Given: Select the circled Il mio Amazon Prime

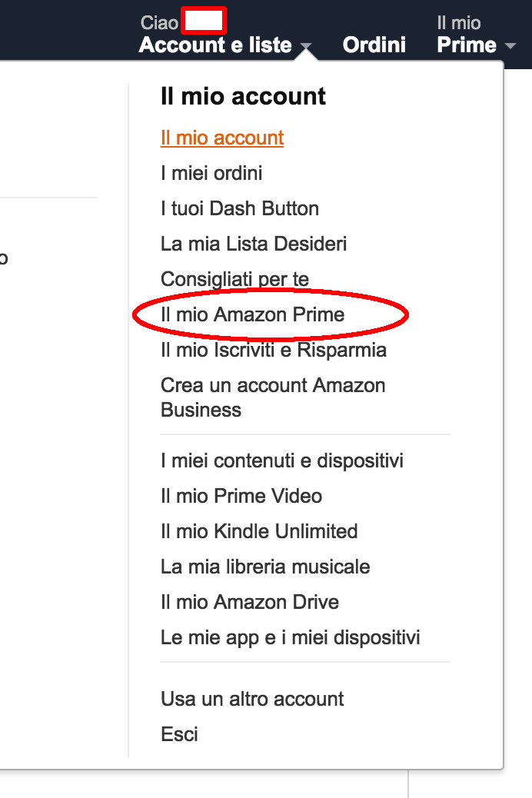Looking at the screenshot, I should [x=252, y=314].
